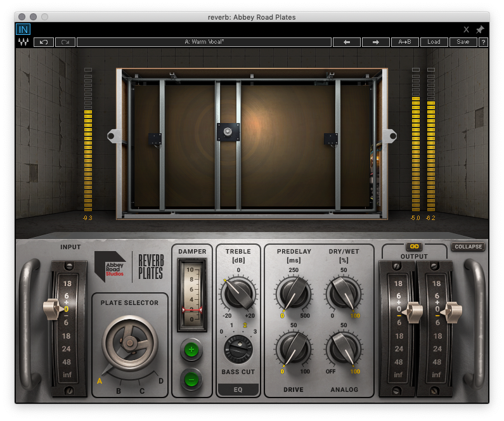Open help with the question mark
The height and width of the screenshot is (421, 504).
coord(483,42)
